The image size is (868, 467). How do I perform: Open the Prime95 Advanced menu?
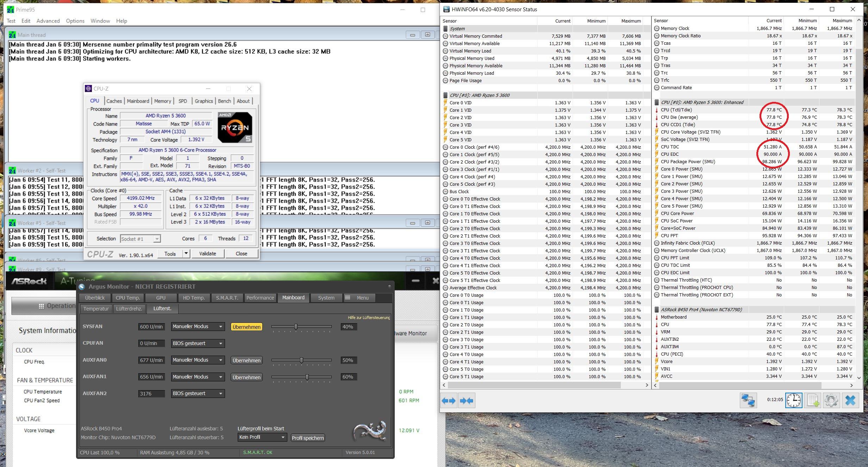tap(48, 21)
